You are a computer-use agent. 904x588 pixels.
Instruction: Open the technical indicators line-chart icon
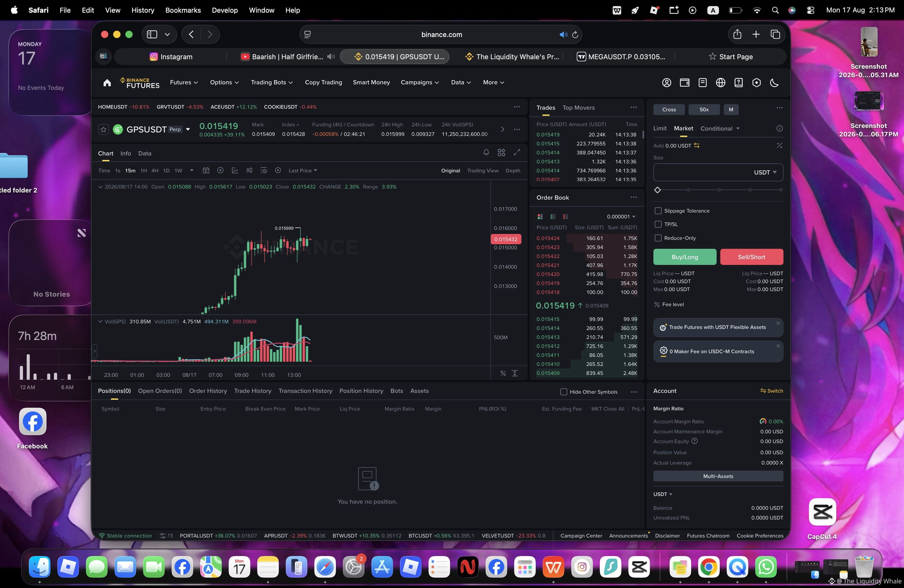click(235, 171)
